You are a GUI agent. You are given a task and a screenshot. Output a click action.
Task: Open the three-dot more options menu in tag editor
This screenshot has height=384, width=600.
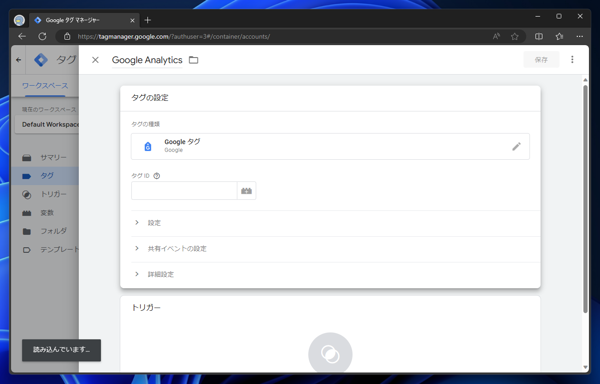(572, 60)
